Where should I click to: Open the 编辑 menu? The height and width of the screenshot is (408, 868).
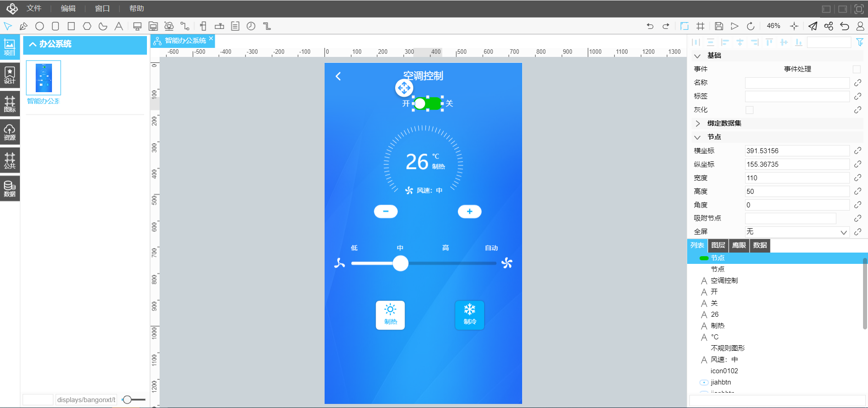68,9
